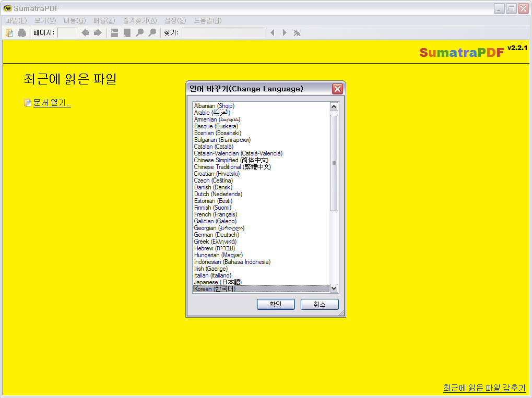The height and width of the screenshot is (398, 532).
Task: Select Chinese Simplified (简体中文)
Action: [261, 160]
